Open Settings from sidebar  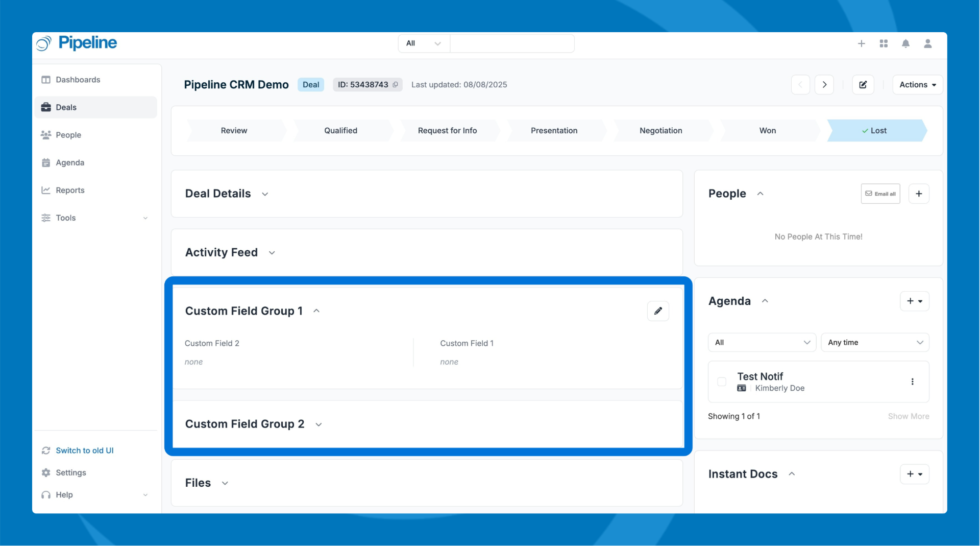click(x=71, y=473)
